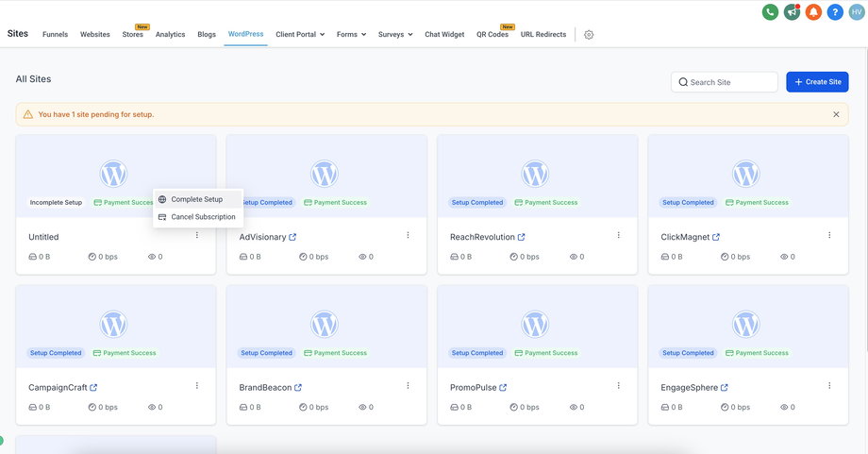Screen dimensions: 868x454
Task: Open the HV user avatar
Action: click(x=857, y=12)
